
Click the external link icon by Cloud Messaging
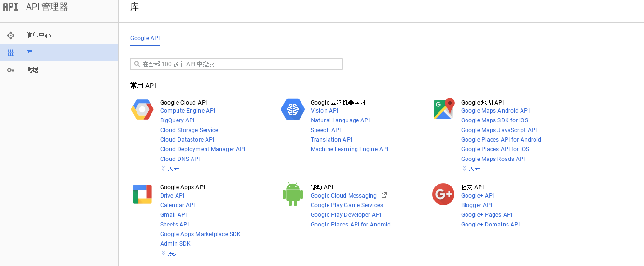[x=384, y=195]
